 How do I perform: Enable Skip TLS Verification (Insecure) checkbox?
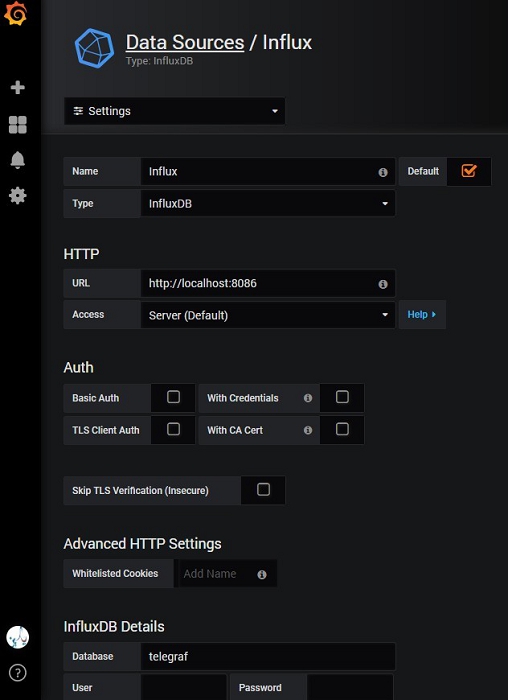pyautogui.click(x=263, y=489)
